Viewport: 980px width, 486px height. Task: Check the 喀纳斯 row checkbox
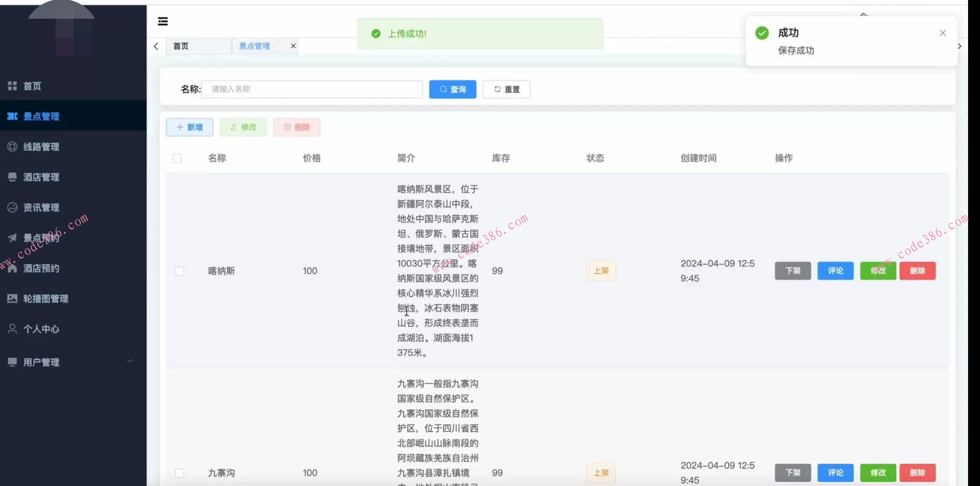180,271
